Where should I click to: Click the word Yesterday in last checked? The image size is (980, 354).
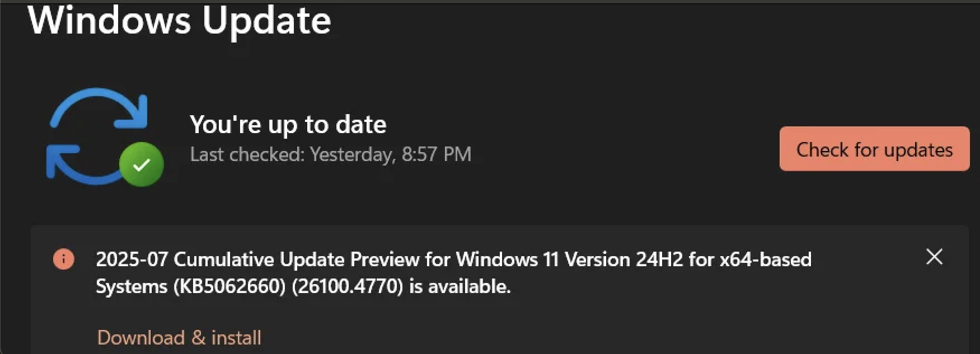click(351, 154)
